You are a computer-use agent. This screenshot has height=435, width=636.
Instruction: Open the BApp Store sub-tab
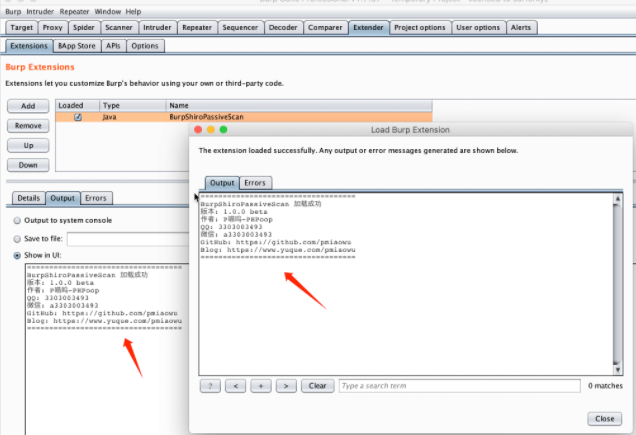[77, 46]
